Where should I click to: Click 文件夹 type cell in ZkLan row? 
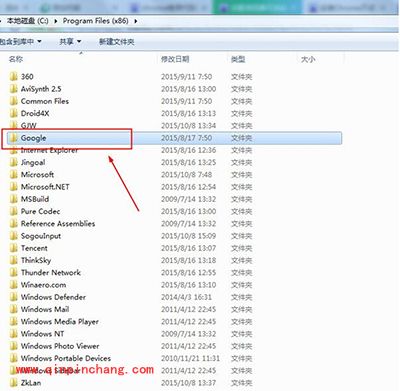pos(242,383)
